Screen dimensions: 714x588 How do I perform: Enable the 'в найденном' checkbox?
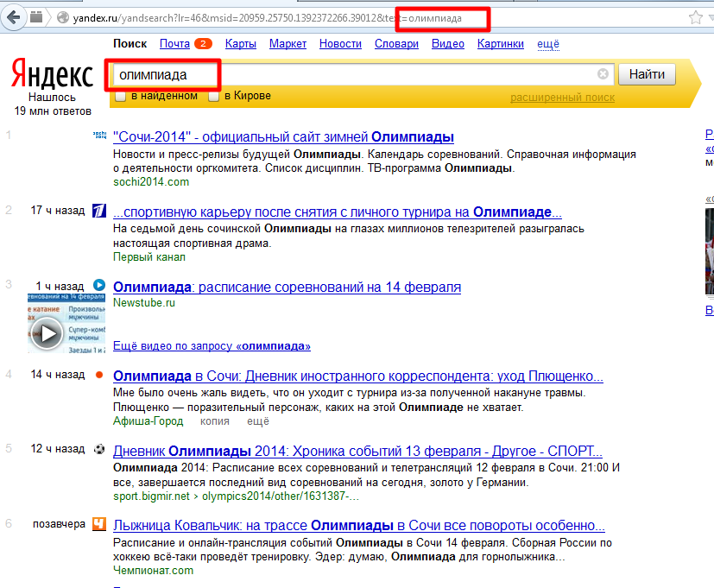(x=120, y=96)
